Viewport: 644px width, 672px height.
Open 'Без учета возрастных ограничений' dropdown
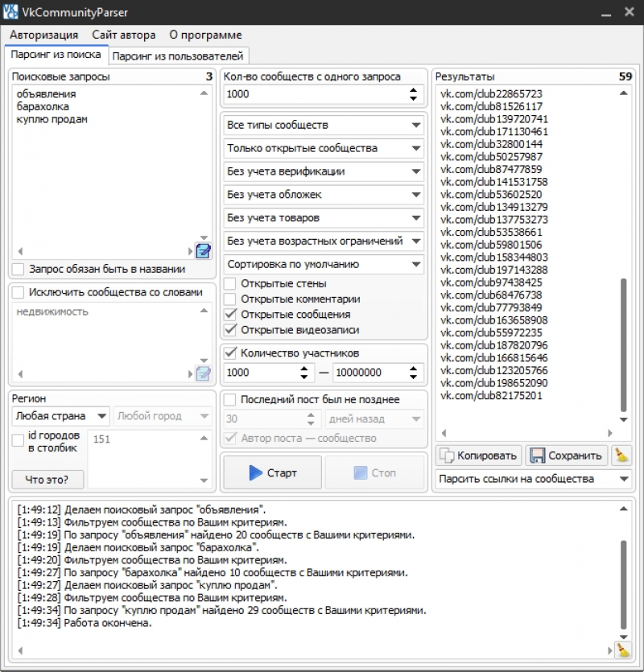[x=324, y=241]
